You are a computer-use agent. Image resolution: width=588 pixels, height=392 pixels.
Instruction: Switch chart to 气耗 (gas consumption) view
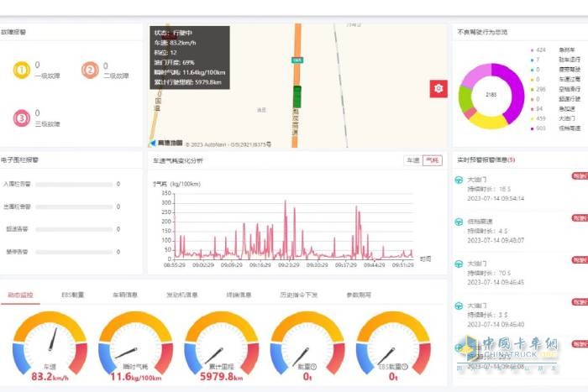click(x=433, y=160)
